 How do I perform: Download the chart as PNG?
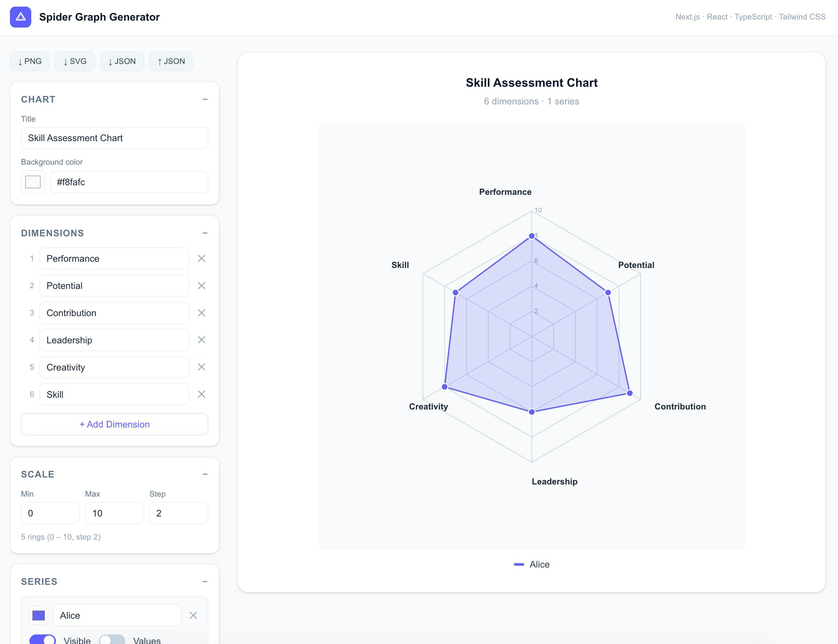[29, 61]
